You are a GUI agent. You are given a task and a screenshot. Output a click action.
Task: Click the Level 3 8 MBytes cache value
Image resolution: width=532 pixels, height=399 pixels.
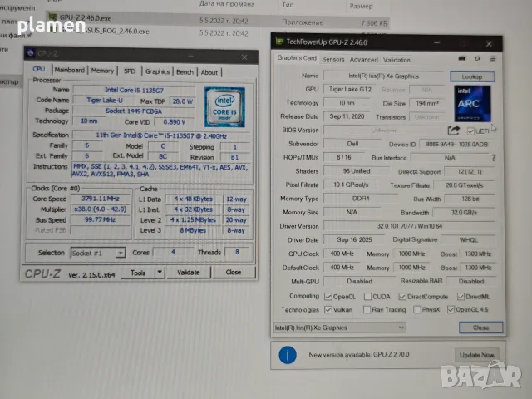193,230
